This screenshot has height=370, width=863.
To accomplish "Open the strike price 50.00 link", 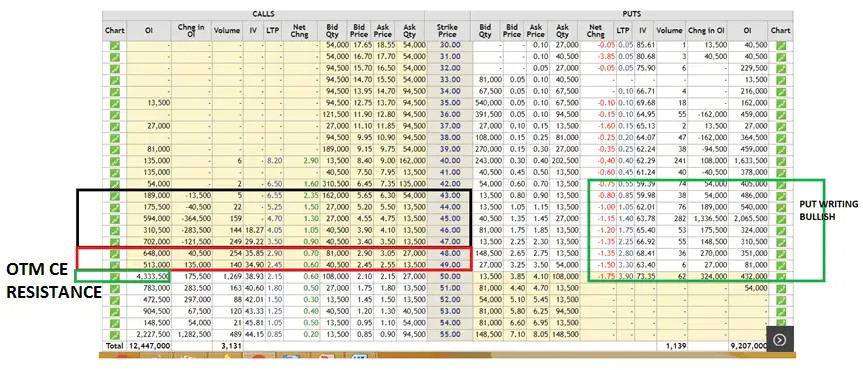I will pyautogui.click(x=450, y=276).
